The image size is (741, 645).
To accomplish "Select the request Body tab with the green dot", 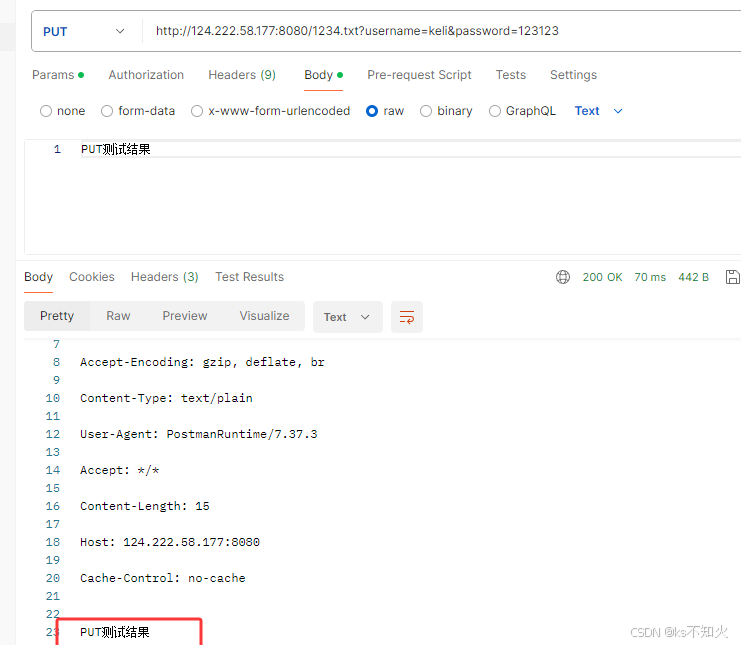I will click(x=323, y=75).
